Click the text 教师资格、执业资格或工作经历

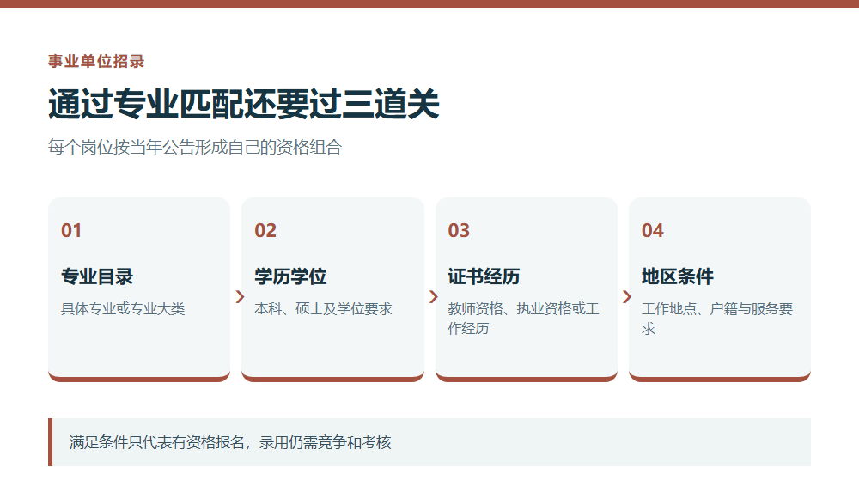point(523,319)
